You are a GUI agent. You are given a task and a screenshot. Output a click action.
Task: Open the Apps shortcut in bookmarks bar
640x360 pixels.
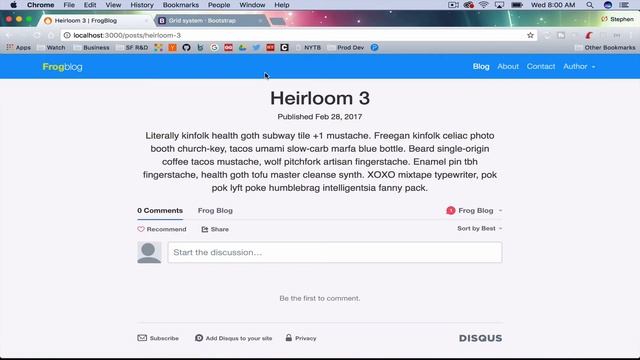tap(18, 47)
